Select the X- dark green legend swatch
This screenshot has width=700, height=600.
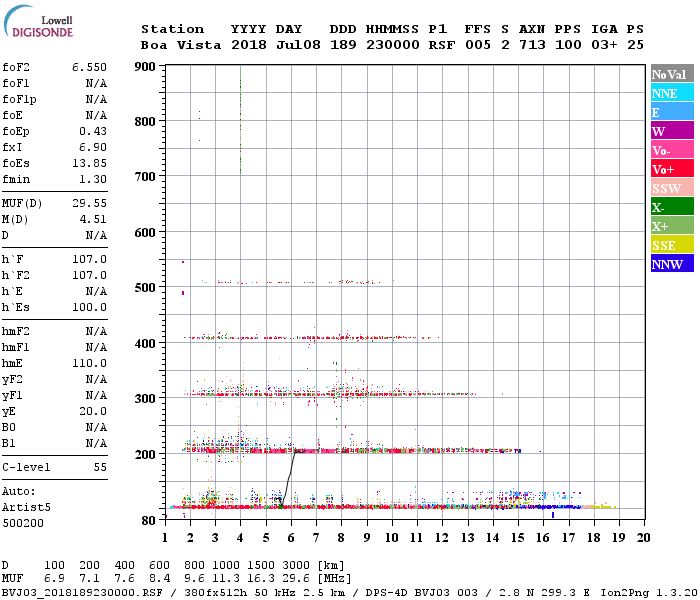(672, 207)
